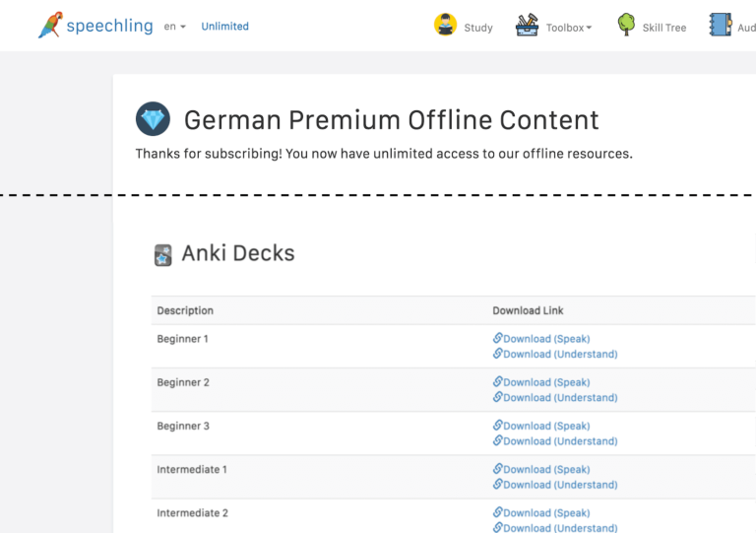The height and width of the screenshot is (533, 756).
Task: Open the en language dropdown
Action: (175, 27)
